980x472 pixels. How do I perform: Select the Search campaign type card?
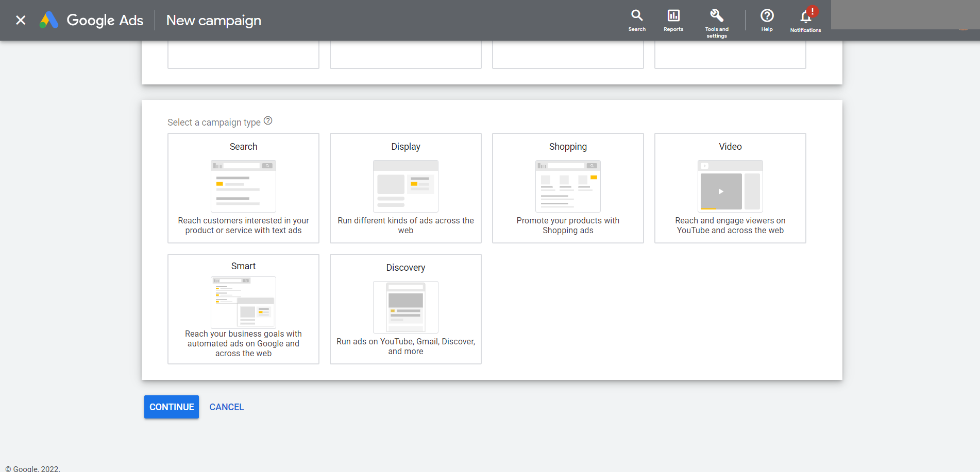click(x=243, y=188)
